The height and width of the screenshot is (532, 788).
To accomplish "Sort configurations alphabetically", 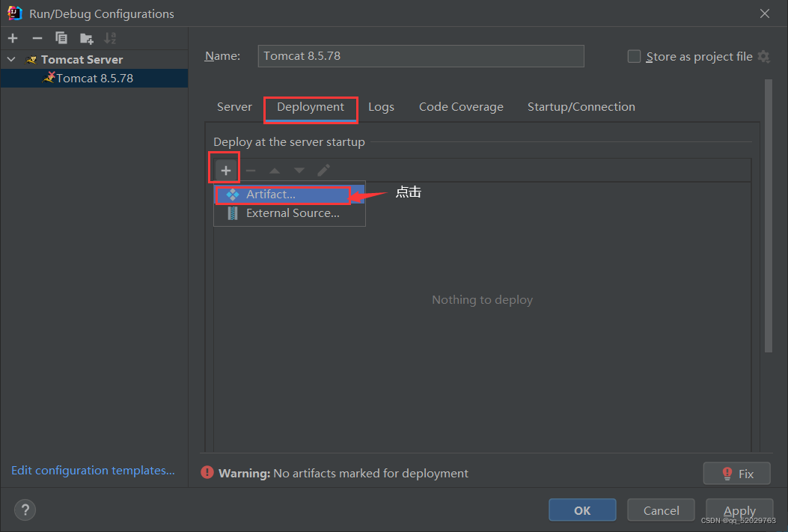I will point(110,38).
